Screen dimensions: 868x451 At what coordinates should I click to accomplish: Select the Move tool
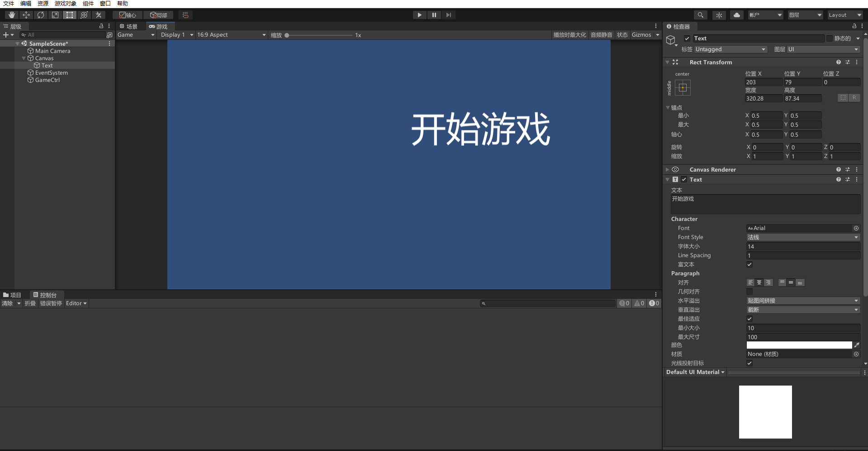(26, 15)
